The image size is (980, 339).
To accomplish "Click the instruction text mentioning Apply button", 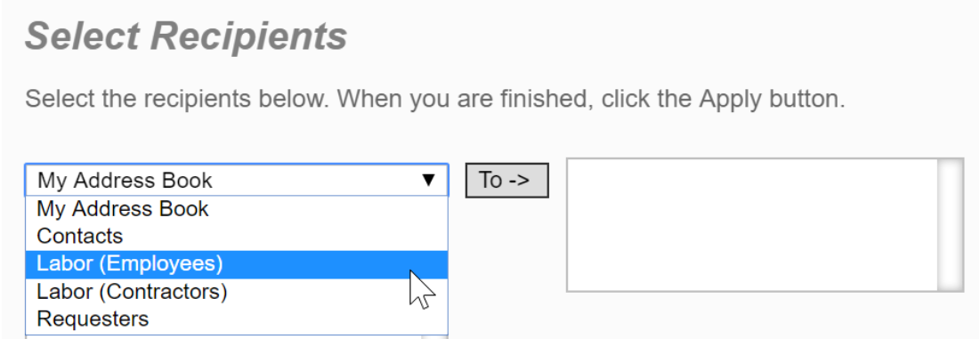I will 435,100.
